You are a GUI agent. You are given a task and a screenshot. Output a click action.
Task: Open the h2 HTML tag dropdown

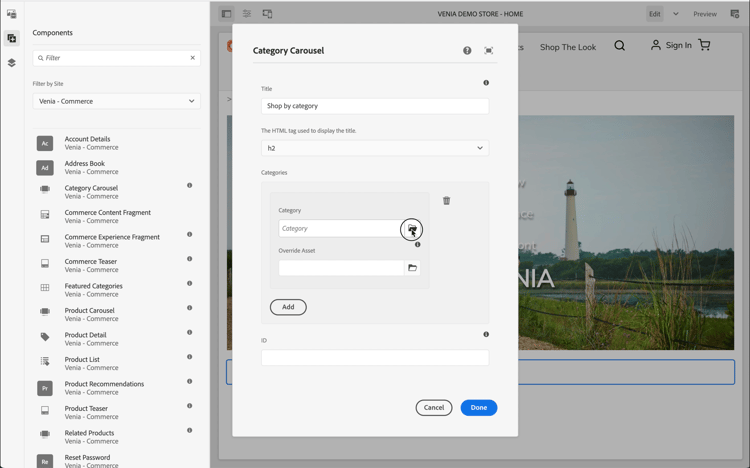(375, 148)
